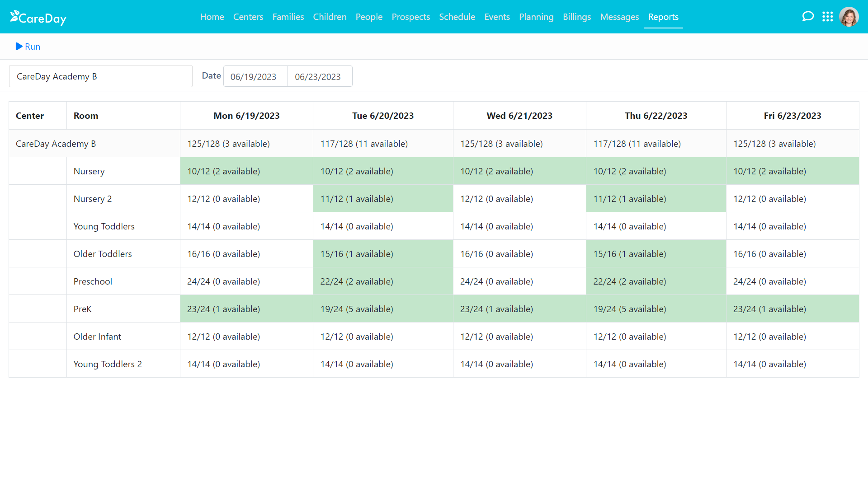This screenshot has width=868, height=486.
Task: Go to the Home page
Action: (x=212, y=17)
